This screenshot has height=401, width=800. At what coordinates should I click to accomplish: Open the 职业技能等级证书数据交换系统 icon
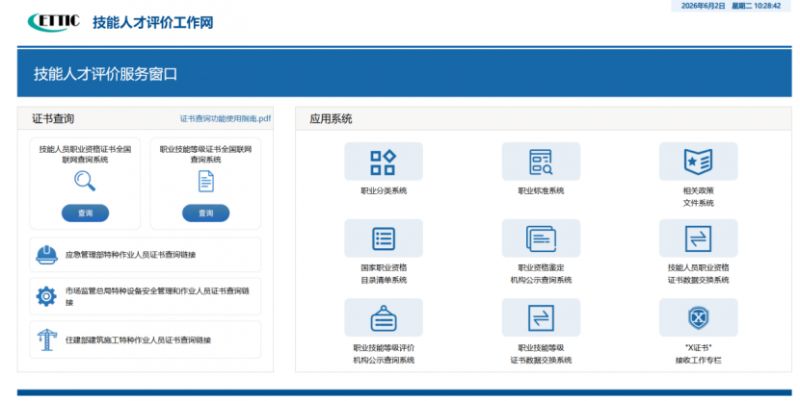pos(541,318)
